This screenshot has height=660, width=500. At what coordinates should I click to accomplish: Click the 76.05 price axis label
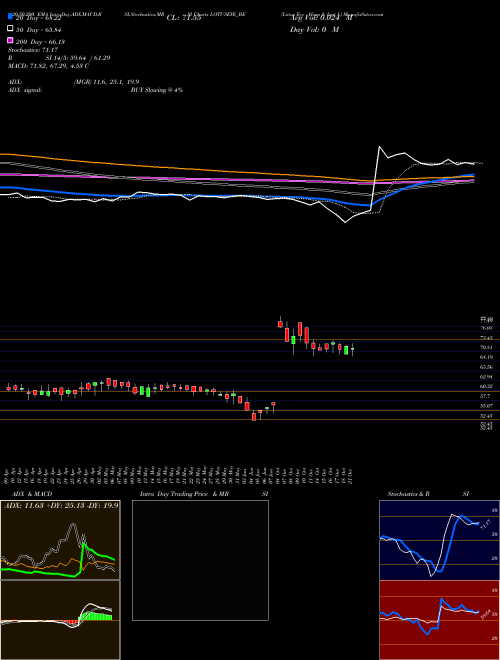tap(487, 328)
